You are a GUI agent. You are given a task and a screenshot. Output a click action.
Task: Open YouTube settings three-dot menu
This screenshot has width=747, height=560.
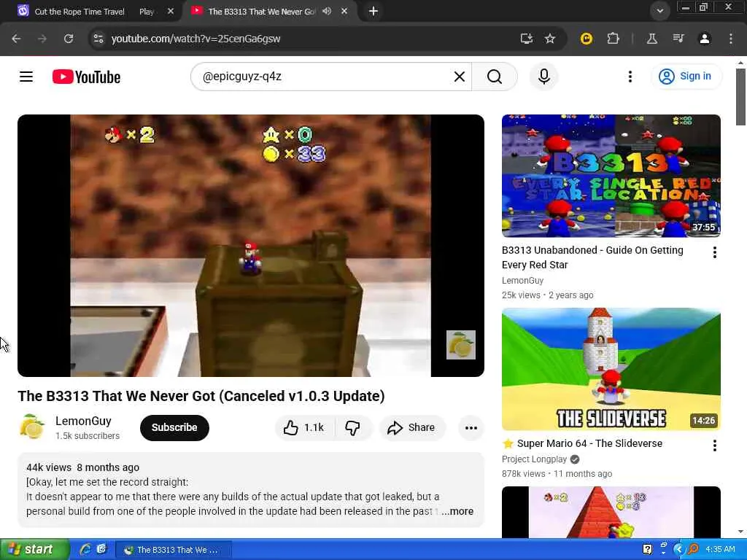click(630, 77)
